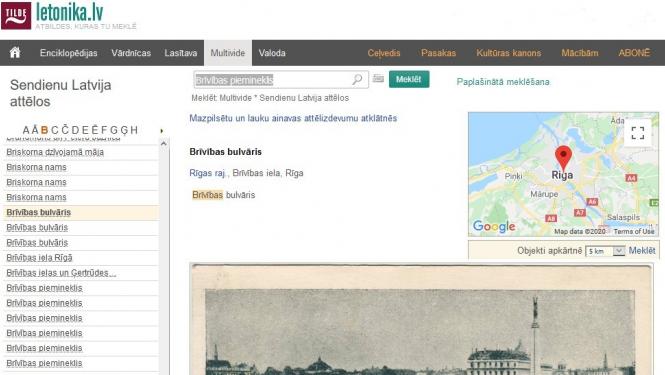This screenshot has width=665, height=375.
Task: Open the Enciklopēdijas menu
Action: click(68, 53)
